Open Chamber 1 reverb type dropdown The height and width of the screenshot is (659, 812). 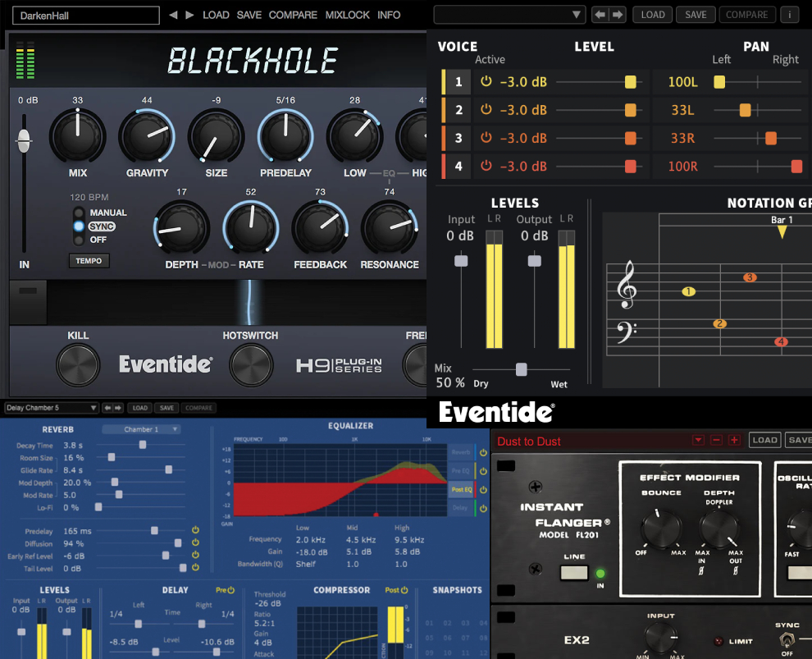point(141,429)
